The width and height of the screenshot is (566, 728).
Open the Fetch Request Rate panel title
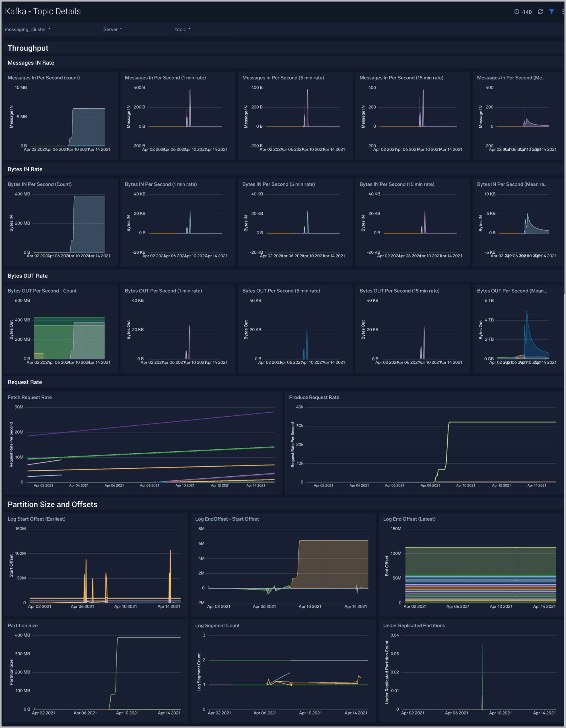(30, 397)
